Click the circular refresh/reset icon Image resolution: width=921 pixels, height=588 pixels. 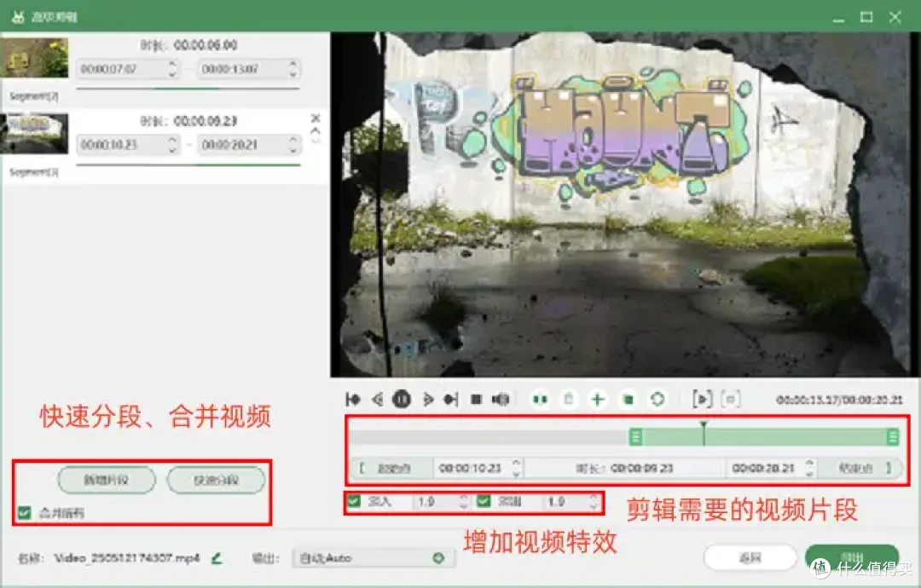(x=657, y=400)
